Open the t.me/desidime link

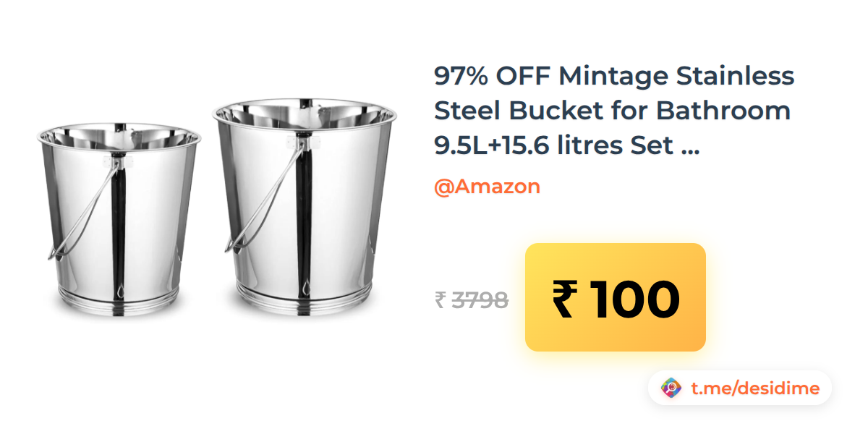pyautogui.click(x=755, y=388)
